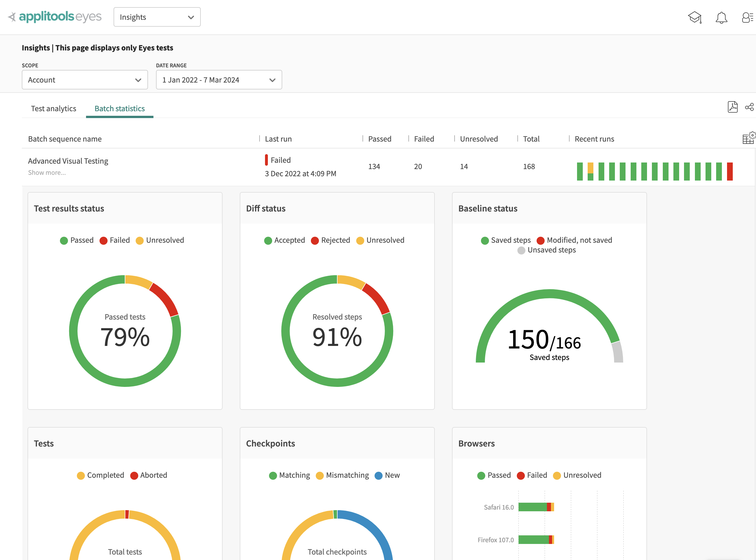
Task: Open the learning center graduation cap icon
Action: (x=694, y=17)
